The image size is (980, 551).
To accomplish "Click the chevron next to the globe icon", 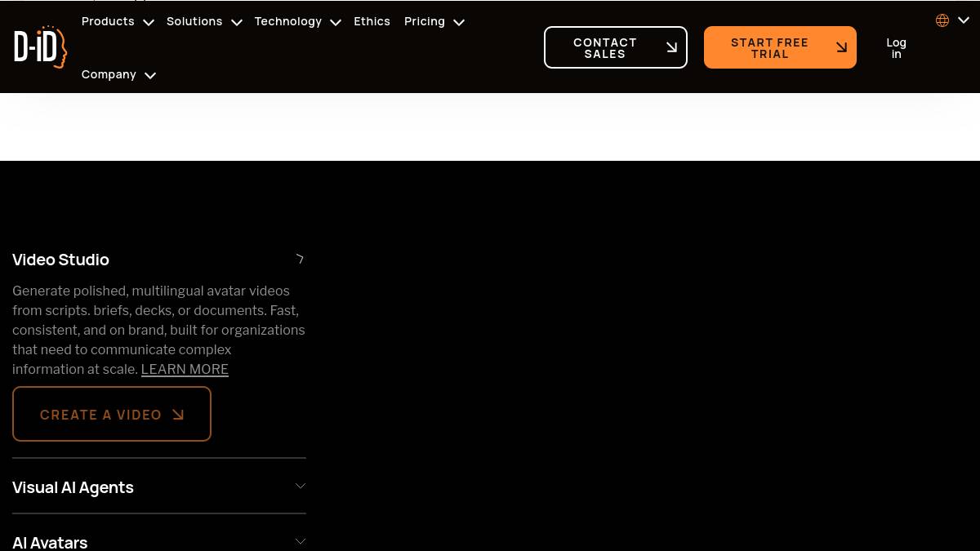I will [x=964, y=20].
